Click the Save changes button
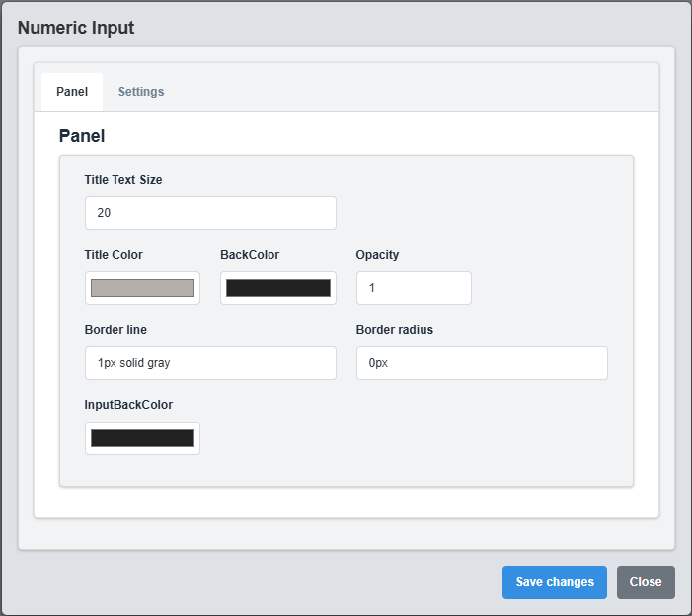 click(555, 582)
